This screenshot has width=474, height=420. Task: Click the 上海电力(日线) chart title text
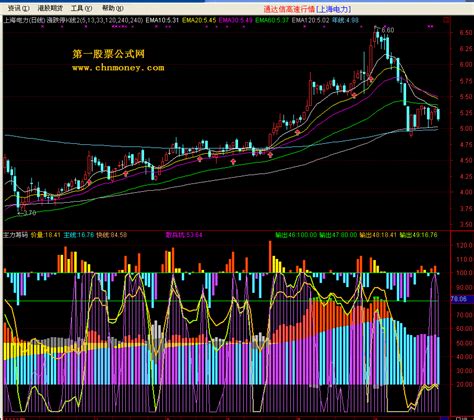[24, 20]
